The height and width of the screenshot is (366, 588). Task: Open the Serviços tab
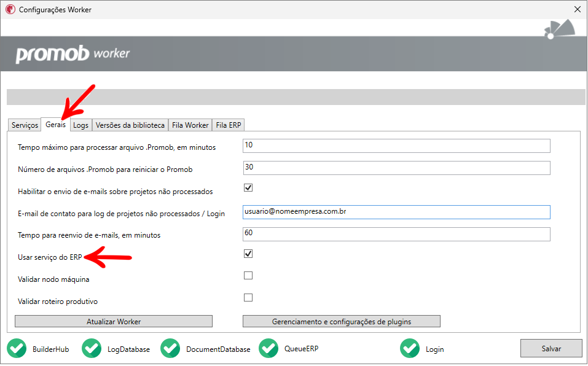(x=25, y=125)
